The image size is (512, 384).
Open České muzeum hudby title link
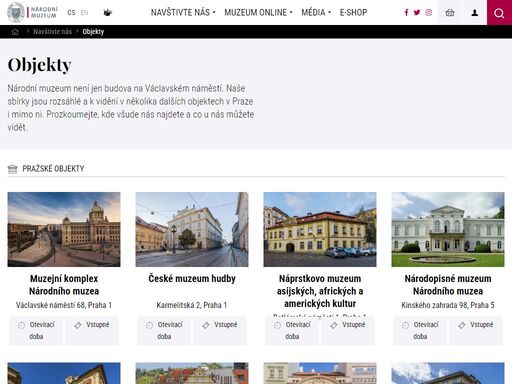point(192,279)
